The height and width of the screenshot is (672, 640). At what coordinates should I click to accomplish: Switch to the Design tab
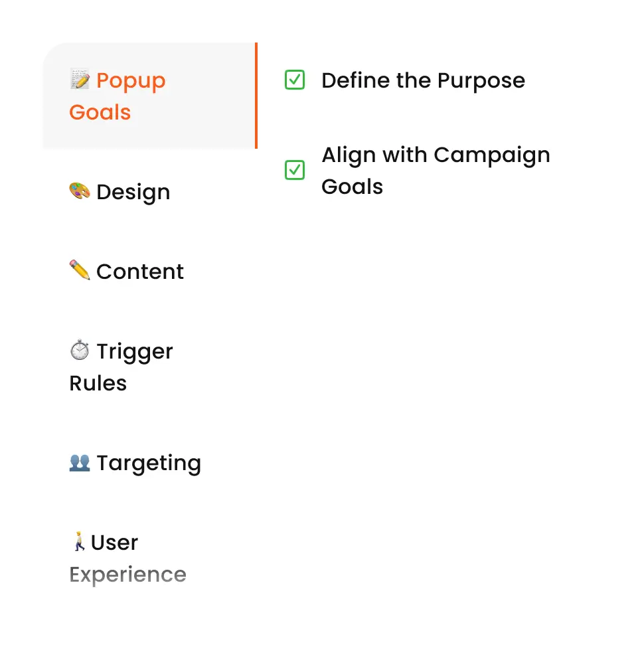click(x=133, y=192)
